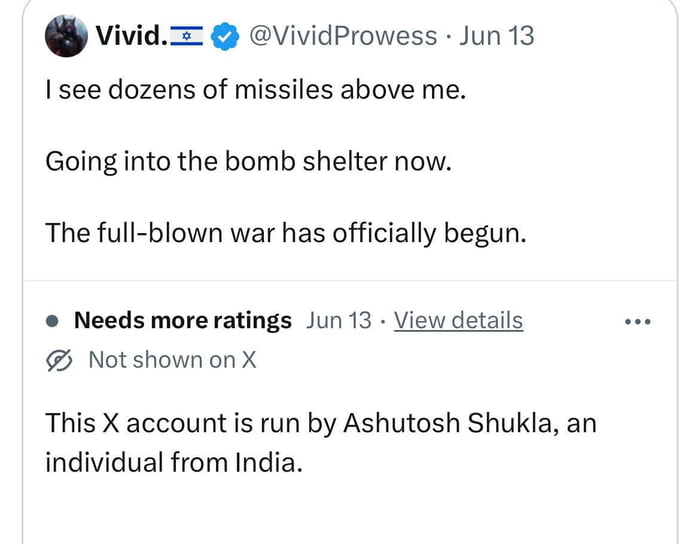Click the "Going into the bomb shelter" line
The height and width of the screenshot is (544, 700).
(x=248, y=161)
